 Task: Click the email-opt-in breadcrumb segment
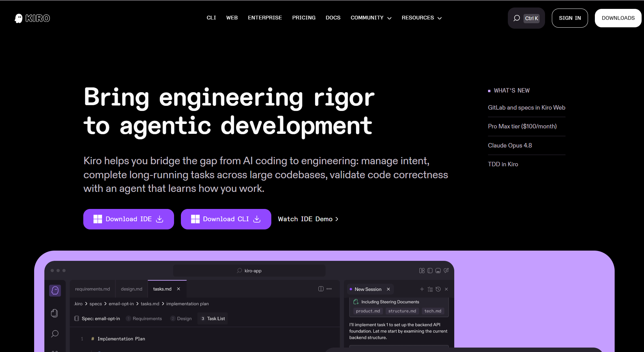pyautogui.click(x=121, y=304)
